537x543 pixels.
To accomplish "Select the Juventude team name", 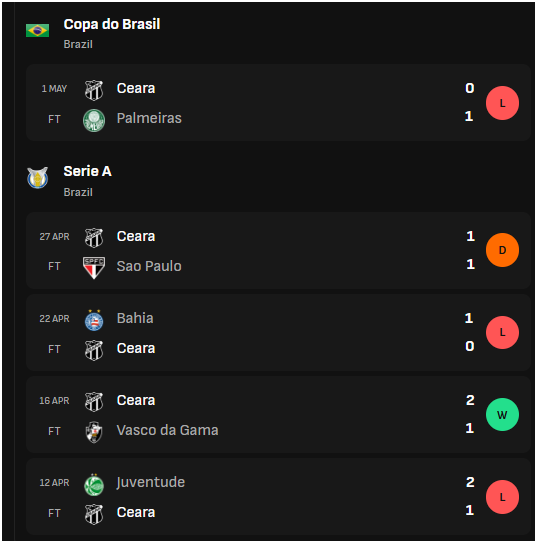I will 151,482.
